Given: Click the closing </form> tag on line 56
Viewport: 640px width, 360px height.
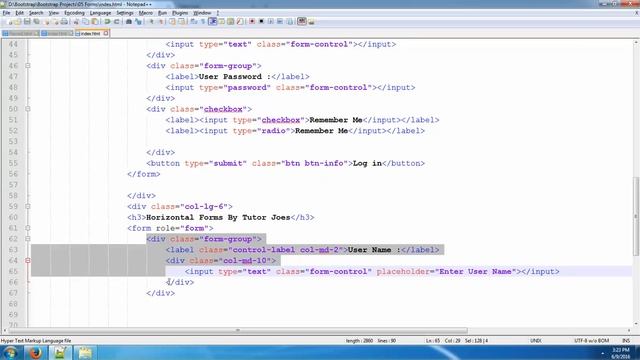Looking at the screenshot, I should [x=144, y=174].
